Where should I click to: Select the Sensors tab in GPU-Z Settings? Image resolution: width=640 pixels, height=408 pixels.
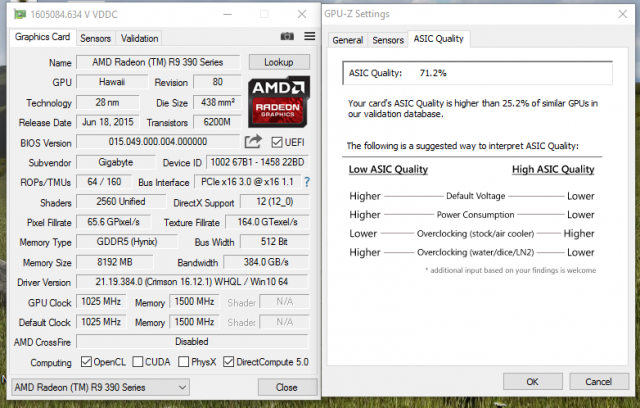(388, 40)
